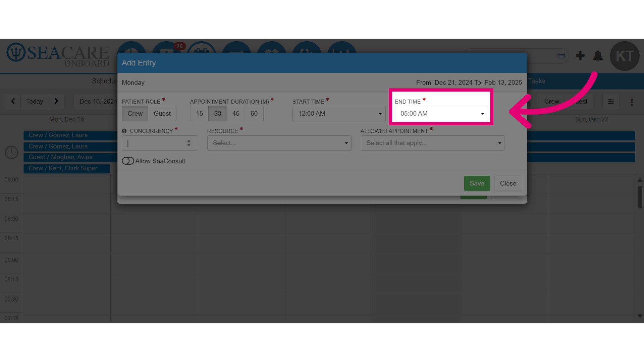Image resolution: width=644 pixels, height=362 pixels.
Task: Set appointment duration to 30
Action: (x=218, y=114)
